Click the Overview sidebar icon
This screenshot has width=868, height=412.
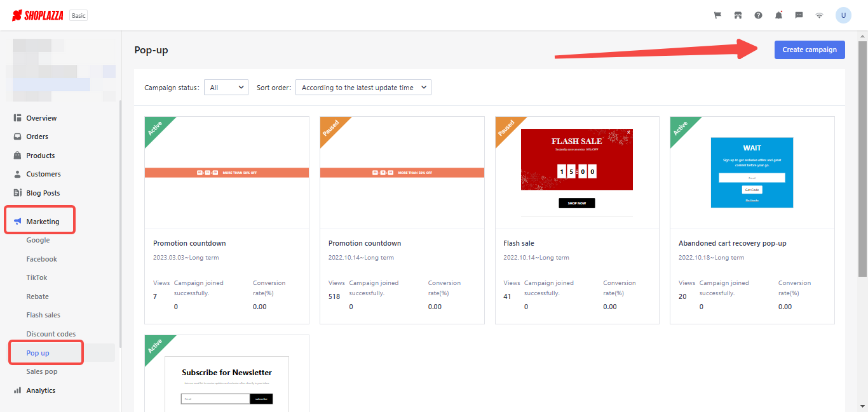(x=18, y=118)
